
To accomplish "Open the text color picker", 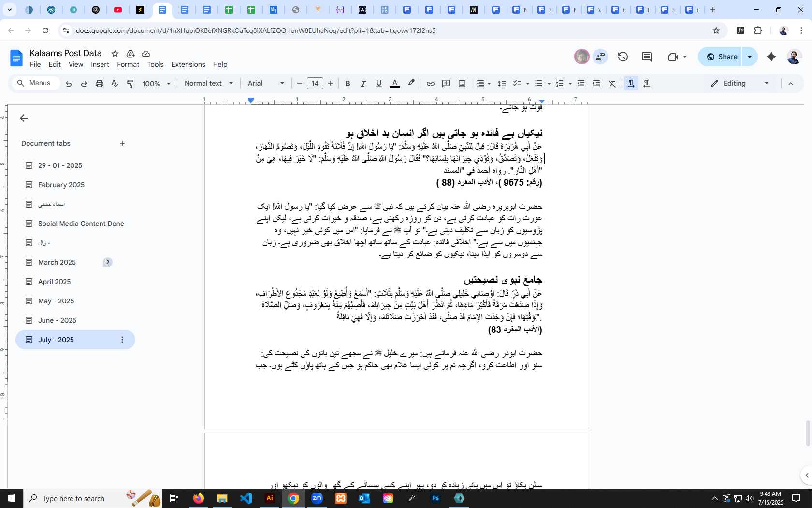I will [395, 84].
